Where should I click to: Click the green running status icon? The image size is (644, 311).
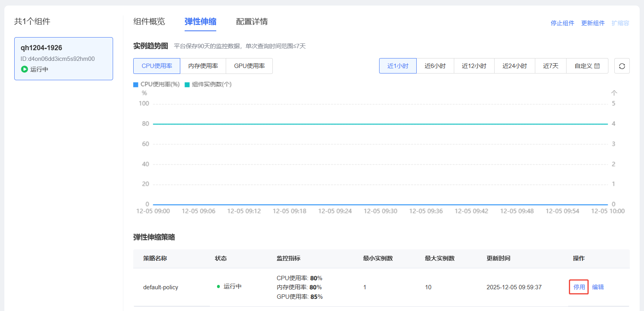25,69
